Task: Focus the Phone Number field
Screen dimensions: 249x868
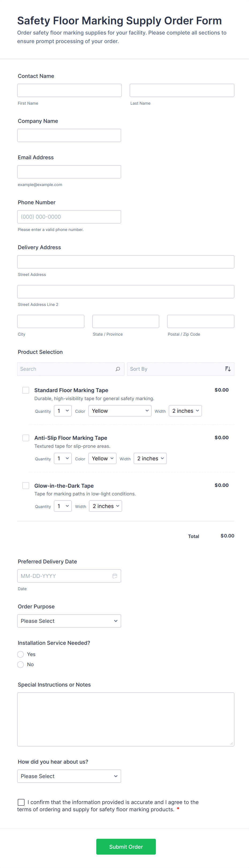Action: 69,217
